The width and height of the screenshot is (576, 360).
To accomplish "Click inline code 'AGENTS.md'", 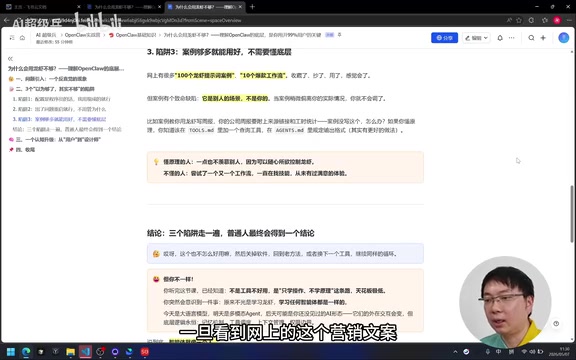I will [289, 130].
